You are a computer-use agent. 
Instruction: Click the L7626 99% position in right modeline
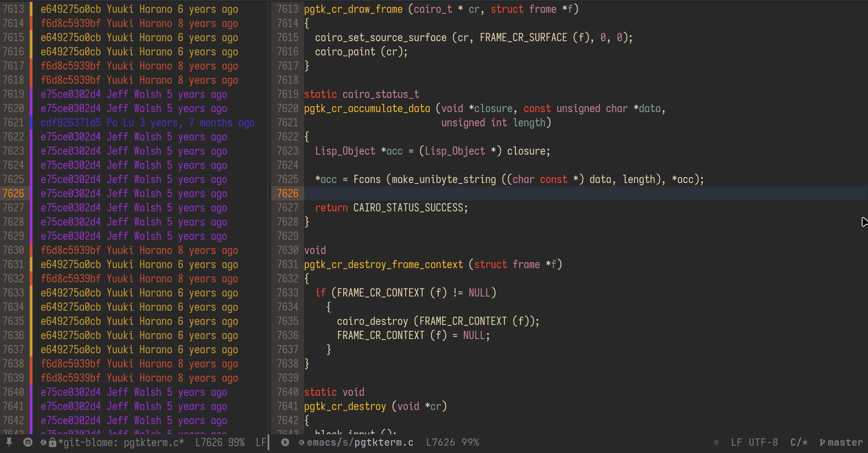tap(452, 442)
